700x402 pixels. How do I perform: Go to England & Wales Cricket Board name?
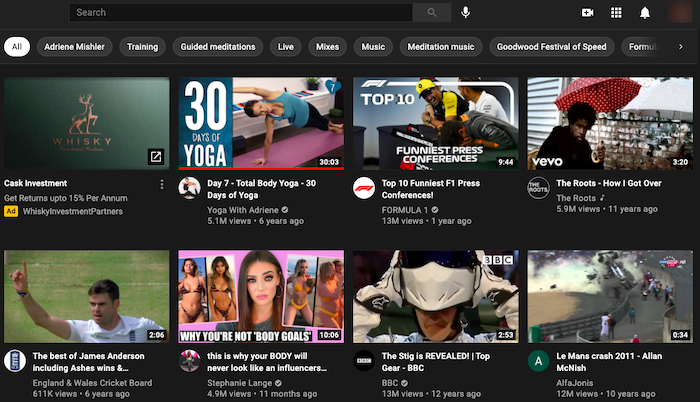click(x=92, y=383)
